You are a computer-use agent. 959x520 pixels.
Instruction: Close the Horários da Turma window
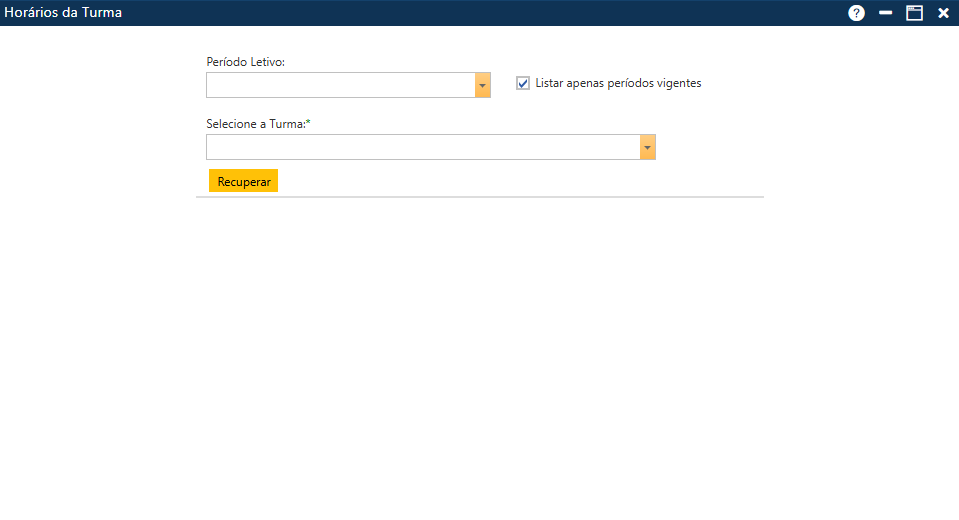943,13
